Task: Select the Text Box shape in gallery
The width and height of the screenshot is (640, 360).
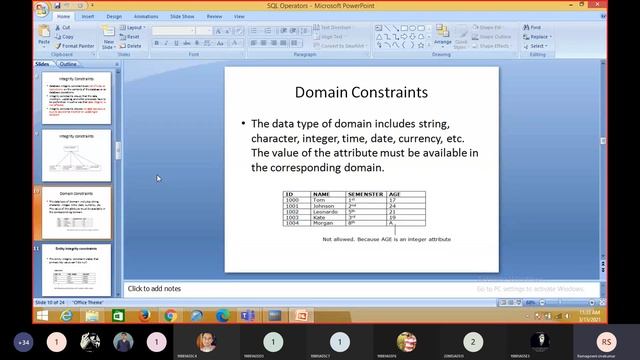Action: coord(378,28)
